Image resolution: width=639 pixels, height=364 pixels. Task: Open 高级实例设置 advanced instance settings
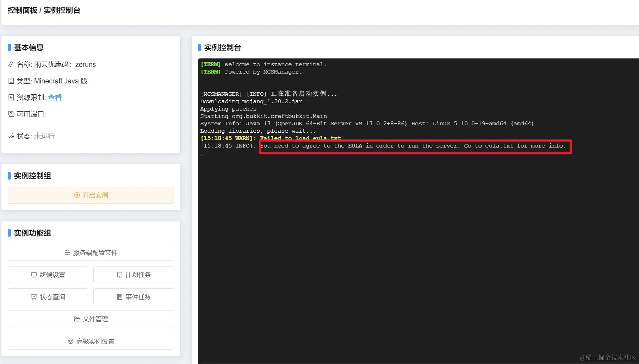tap(91, 341)
